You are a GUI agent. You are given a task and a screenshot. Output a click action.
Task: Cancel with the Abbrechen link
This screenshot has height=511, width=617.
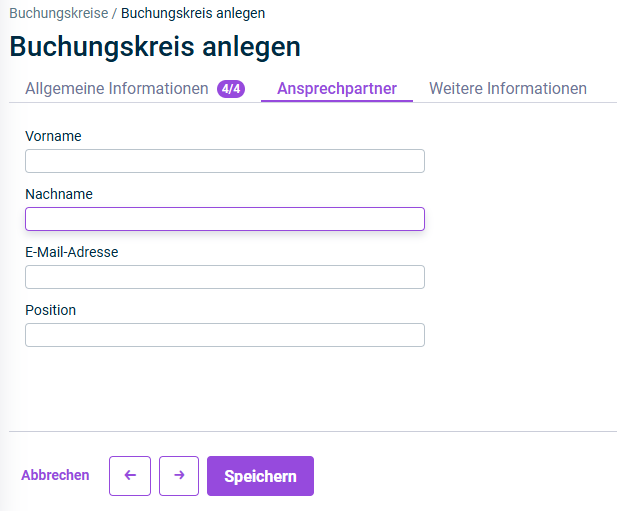pyautogui.click(x=55, y=475)
